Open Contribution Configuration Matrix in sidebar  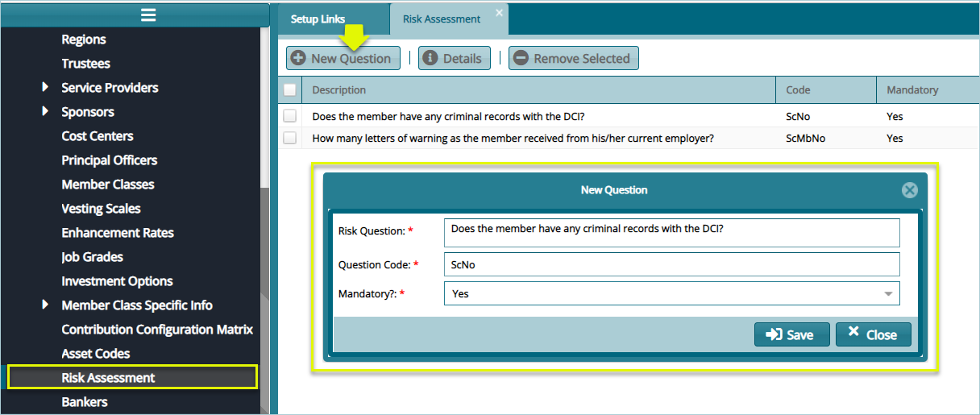pos(157,330)
